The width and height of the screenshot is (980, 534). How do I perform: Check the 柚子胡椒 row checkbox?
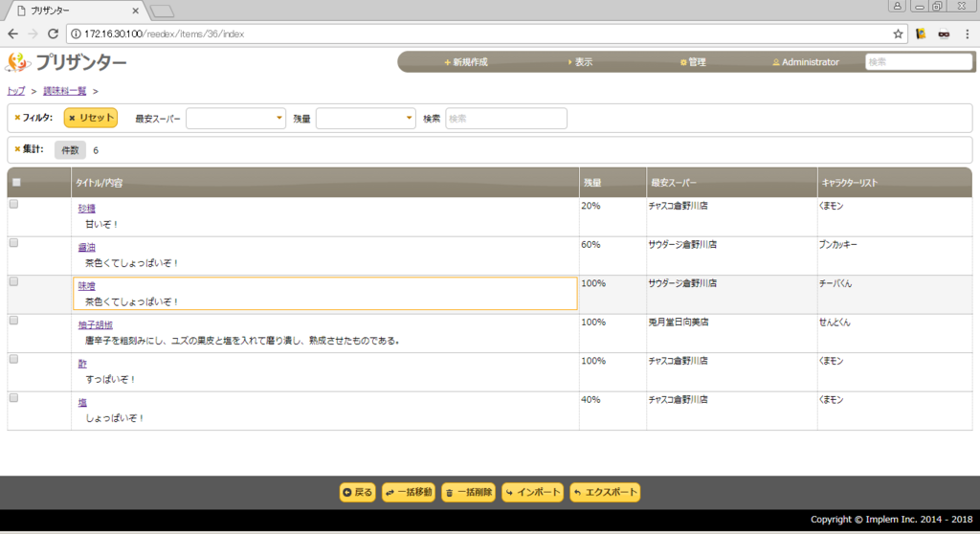click(13, 321)
